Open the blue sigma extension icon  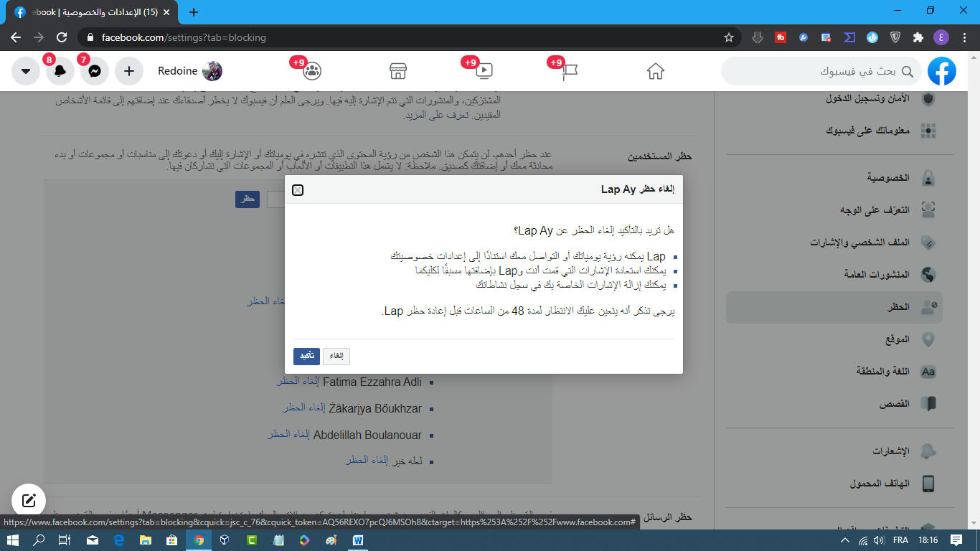849,37
